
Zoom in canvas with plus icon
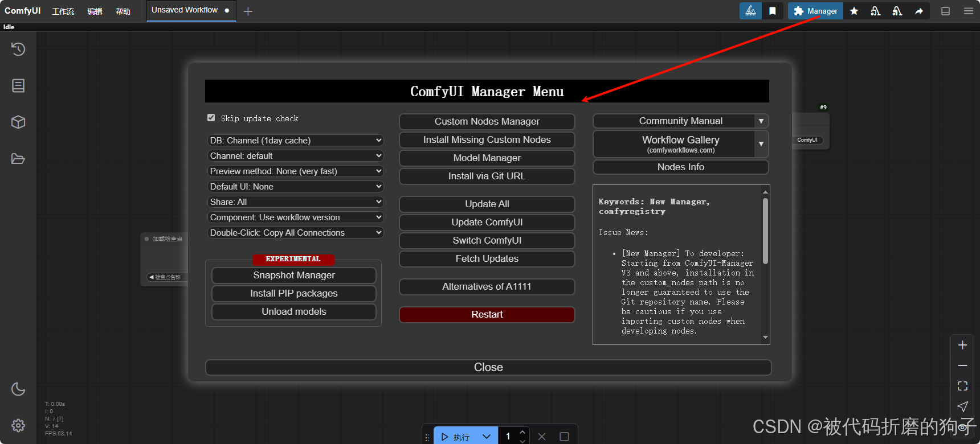pyautogui.click(x=962, y=345)
